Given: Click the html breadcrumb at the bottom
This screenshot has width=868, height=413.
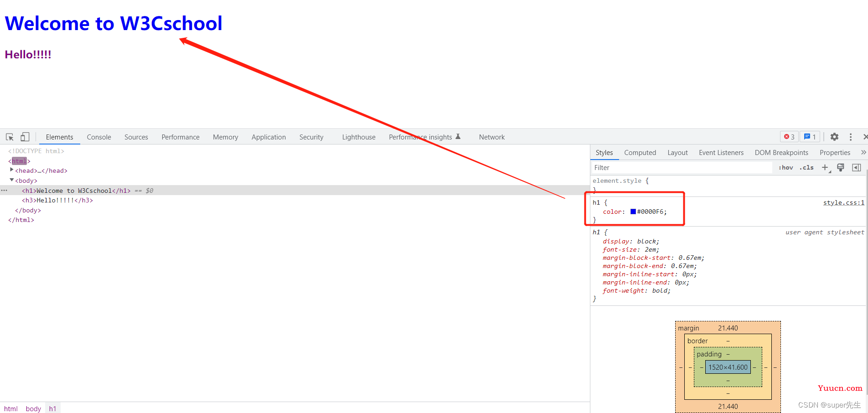Looking at the screenshot, I should [11, 408].
